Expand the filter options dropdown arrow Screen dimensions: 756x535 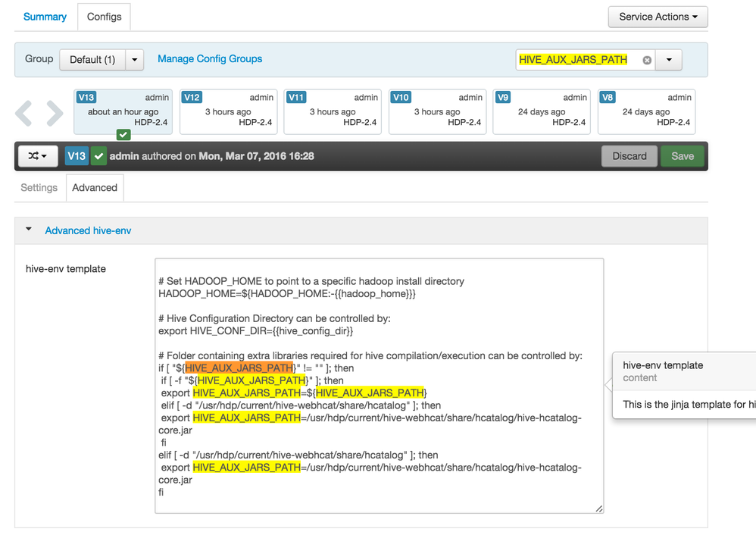point(669,60)
